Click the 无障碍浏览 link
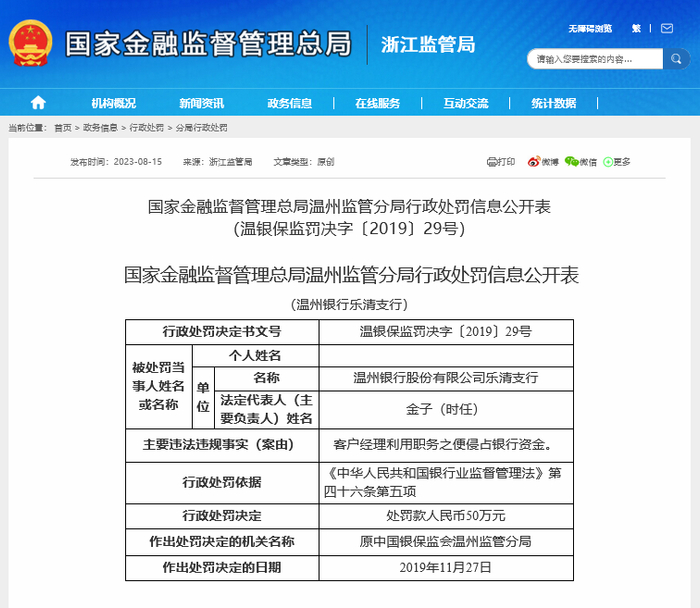700x608 pixels. pos(590,29)
